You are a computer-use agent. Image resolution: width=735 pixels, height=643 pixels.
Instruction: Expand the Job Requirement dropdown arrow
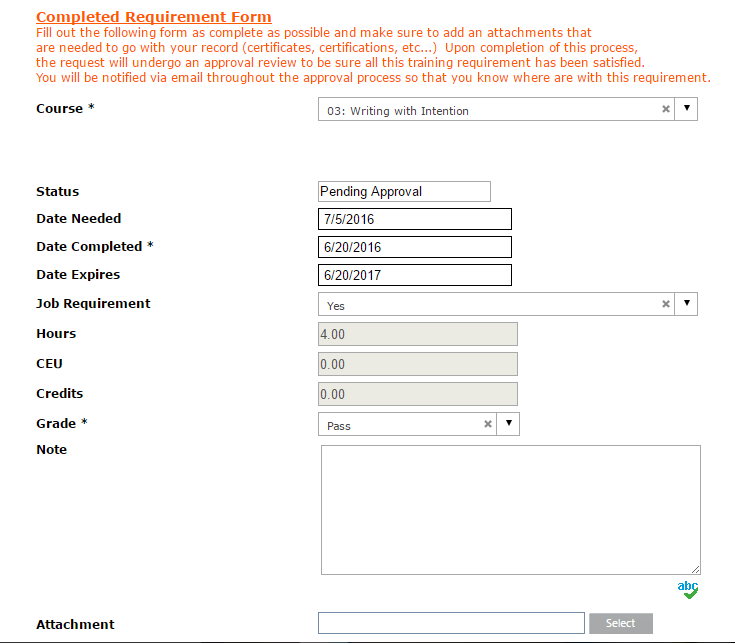(686, 304)
